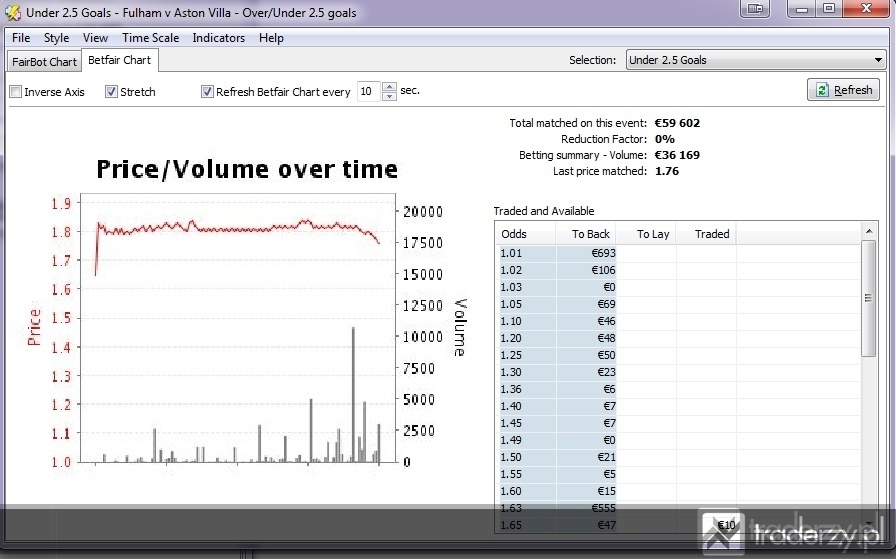Open the File menu
This screenshot has width=896, height=559.
tap(21, 38)
